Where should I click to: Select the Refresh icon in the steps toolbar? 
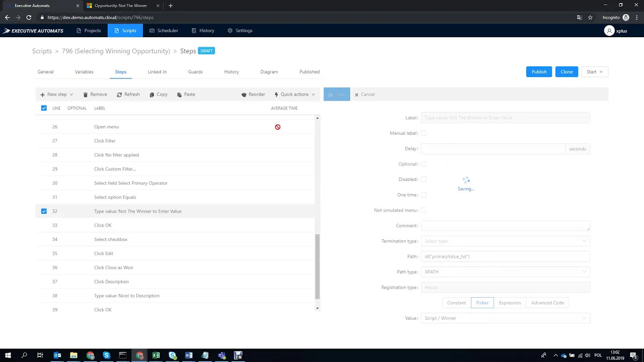click(x=119, y=94)
